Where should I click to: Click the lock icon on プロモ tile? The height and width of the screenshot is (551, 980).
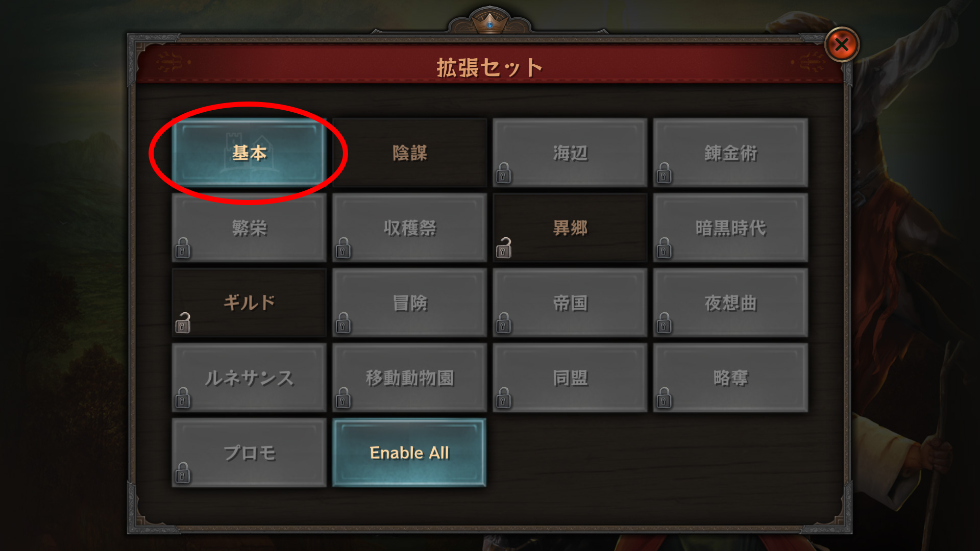183,473
